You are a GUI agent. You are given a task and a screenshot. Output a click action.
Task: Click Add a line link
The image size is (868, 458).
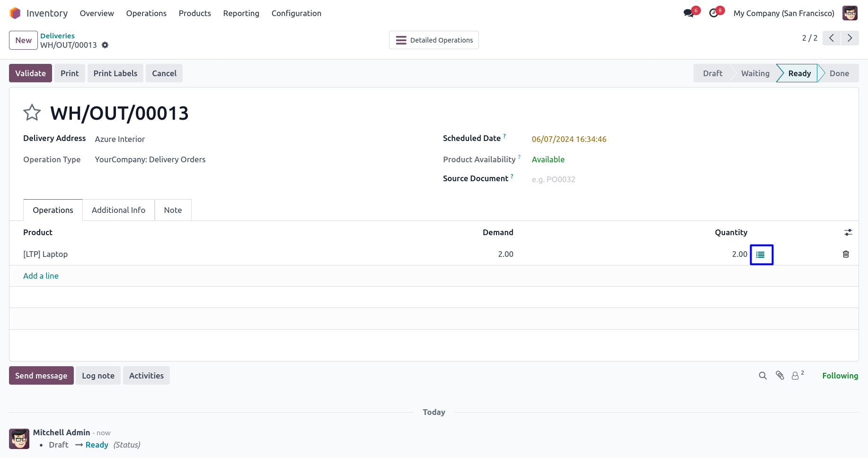41,276
